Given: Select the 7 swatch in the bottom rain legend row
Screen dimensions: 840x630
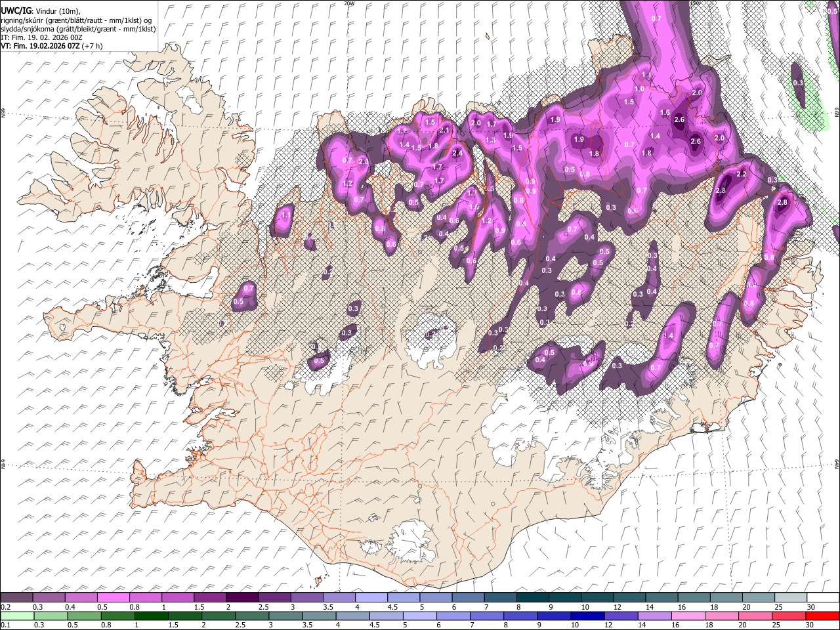Looking at the screenshot, I should pyautogui.click(x=486, y=616).
